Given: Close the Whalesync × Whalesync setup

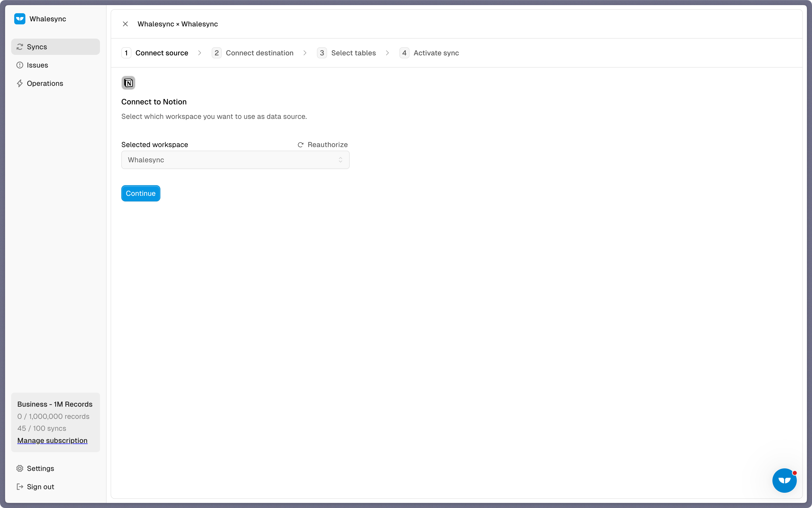Looking at the screenshot, I should tap(125, 24).
